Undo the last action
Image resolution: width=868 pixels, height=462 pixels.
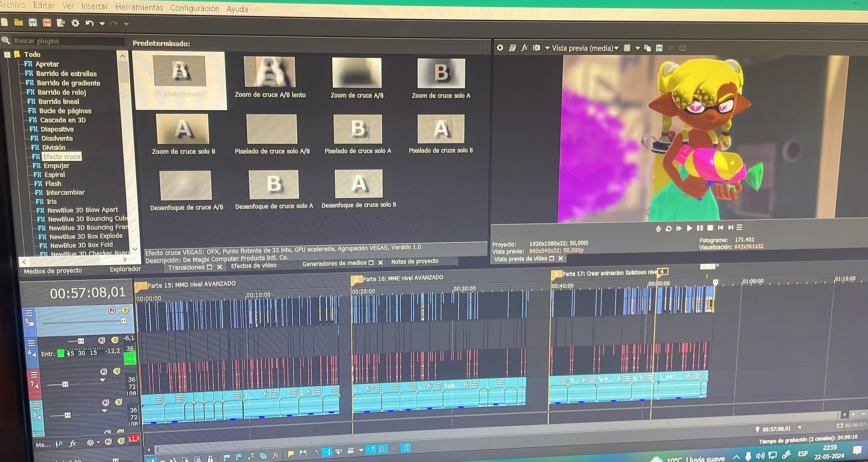pos(89,23)
